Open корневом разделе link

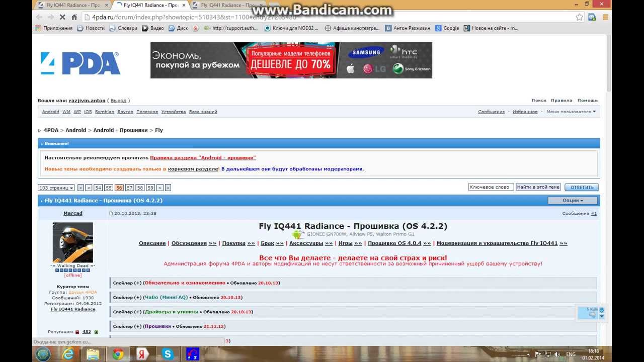pyautogui.click(x=193, y=169)
